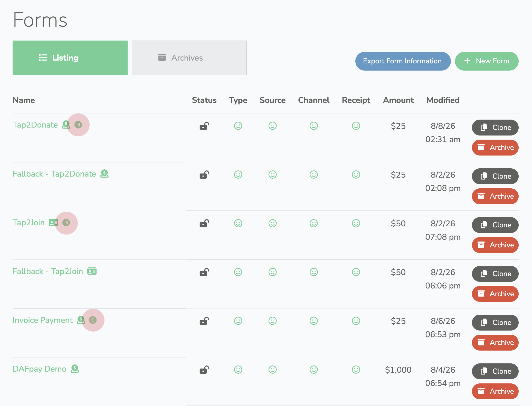Screen dimensions: 532x406
Task: Click the donation icon beside Invoice Payment
Action: click(x=81, y=320)
